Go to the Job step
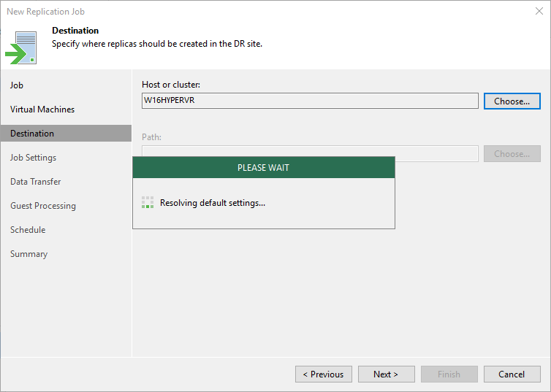Screen dimensions: 551x392 (17, 85)
